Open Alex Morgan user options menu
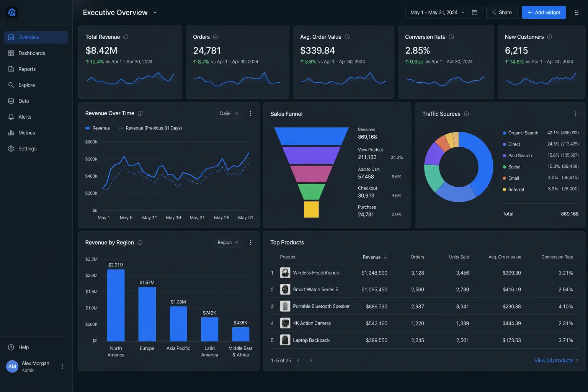588x392 pixels. coord(62,366)
